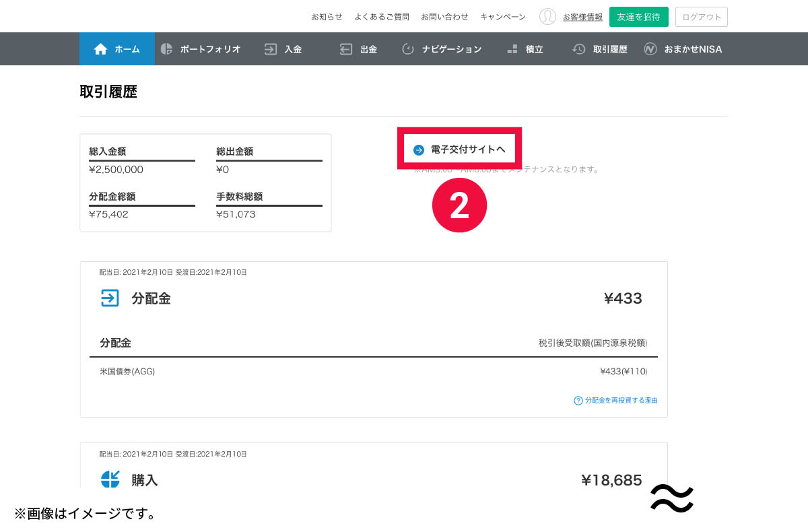Viewport: 808px width, 532px height.
Task: Open the お知らせ link in header
Action: click(327, 17)
